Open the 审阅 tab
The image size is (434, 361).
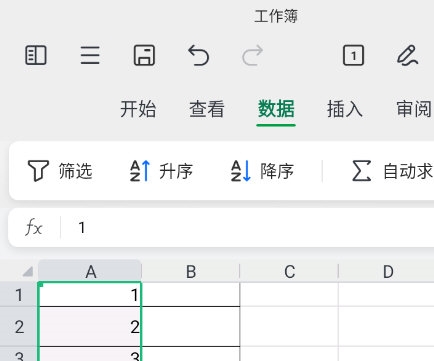point(414,109)
